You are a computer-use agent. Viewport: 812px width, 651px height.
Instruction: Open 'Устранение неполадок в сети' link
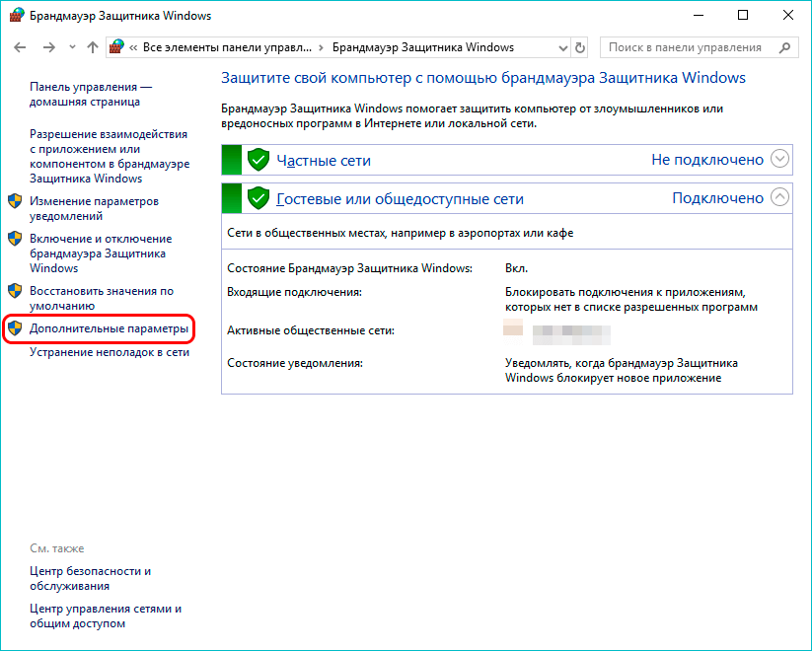(110, 352)
